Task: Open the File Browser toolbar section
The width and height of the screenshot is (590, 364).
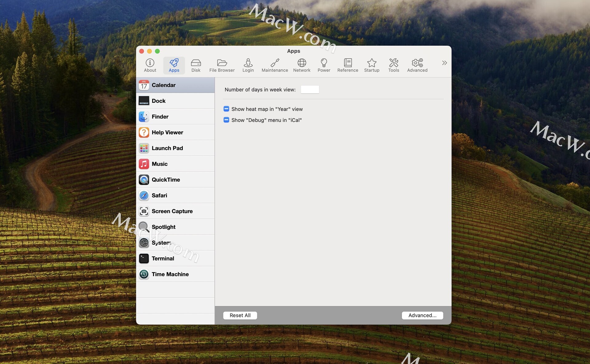Action: [x=222, y=65]
